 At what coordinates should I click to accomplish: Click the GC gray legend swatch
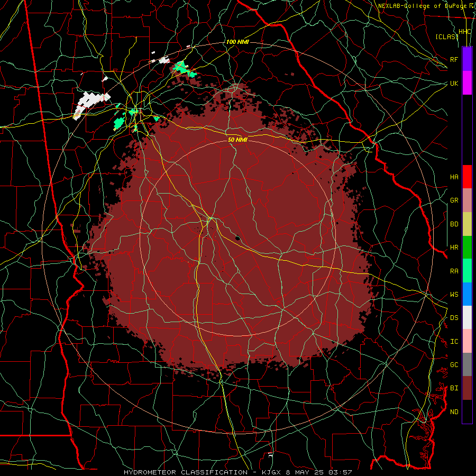coord(467,364)
